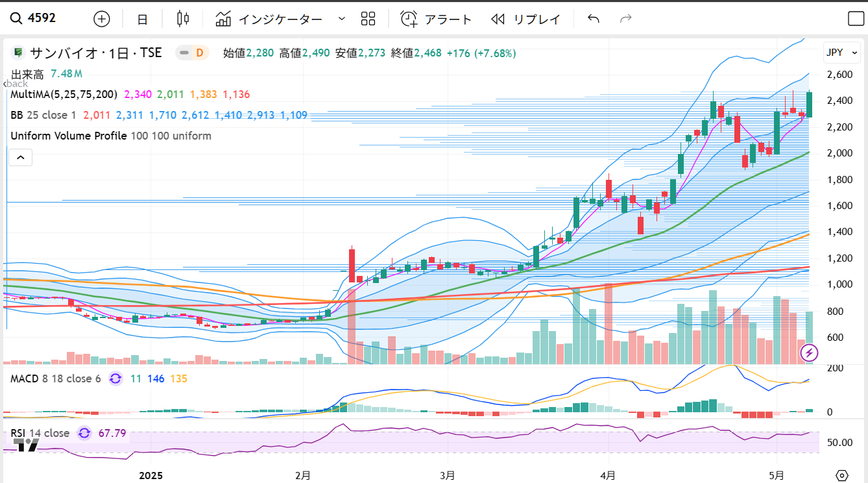Click the 4月 time axis label
The image size is (868, 483).
click(x=608, y=475)
